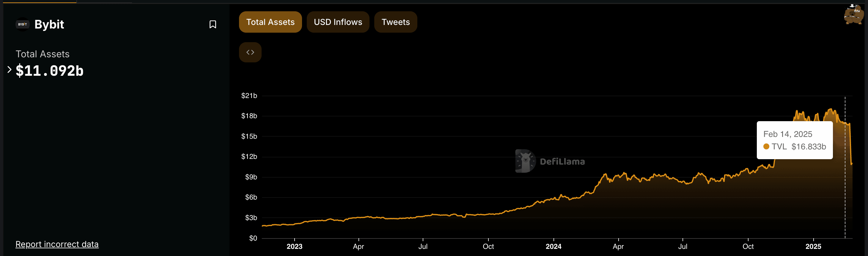Expand the Total Assets breakdown chevron
The height and width of the screenshot is (256, 868).
point(10,70)
